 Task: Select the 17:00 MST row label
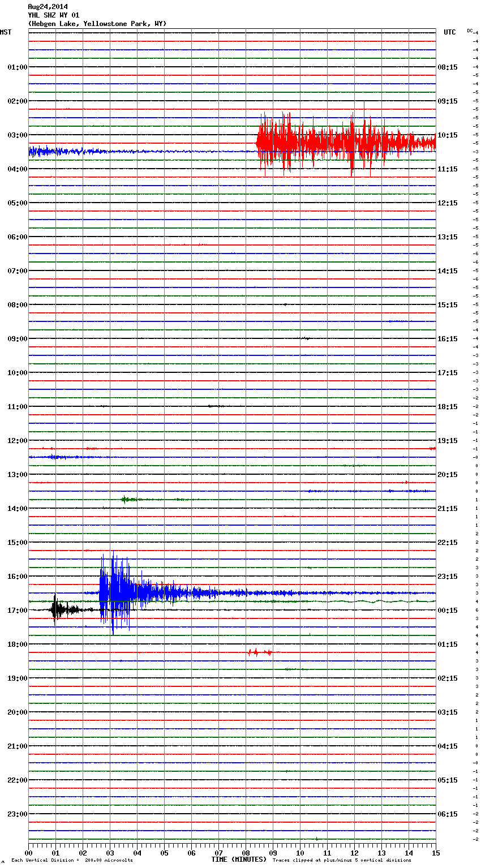click(x=17, y=611)
